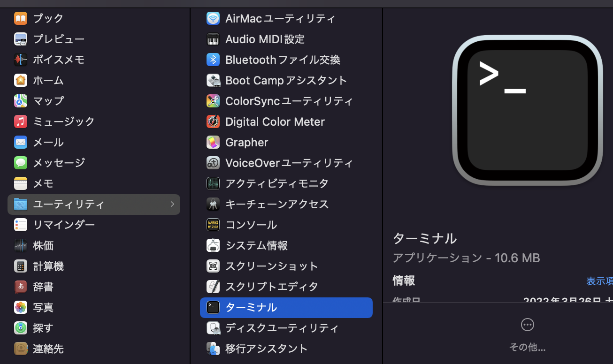This screenshot has width=613, height=364.
Task: Select the 移行アシスタント Finder-face icon
Action: tap(213, 349)
